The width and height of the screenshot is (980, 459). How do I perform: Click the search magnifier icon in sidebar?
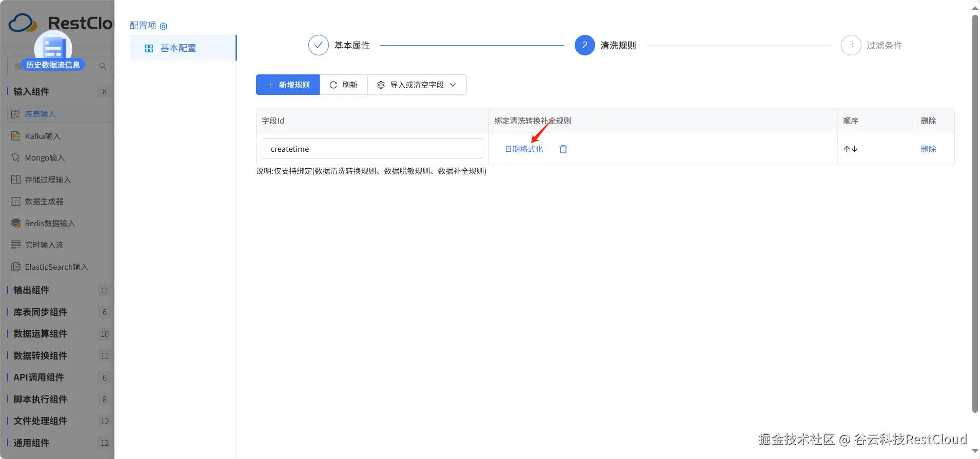[x=103, y=66]
